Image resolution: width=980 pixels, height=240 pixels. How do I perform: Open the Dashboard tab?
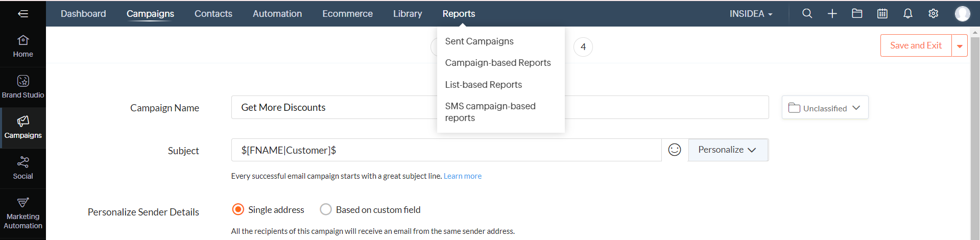[83, 14]
